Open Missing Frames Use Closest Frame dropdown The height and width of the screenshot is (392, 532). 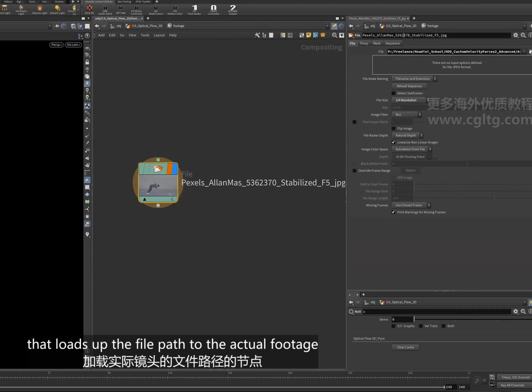click(411, 205)
